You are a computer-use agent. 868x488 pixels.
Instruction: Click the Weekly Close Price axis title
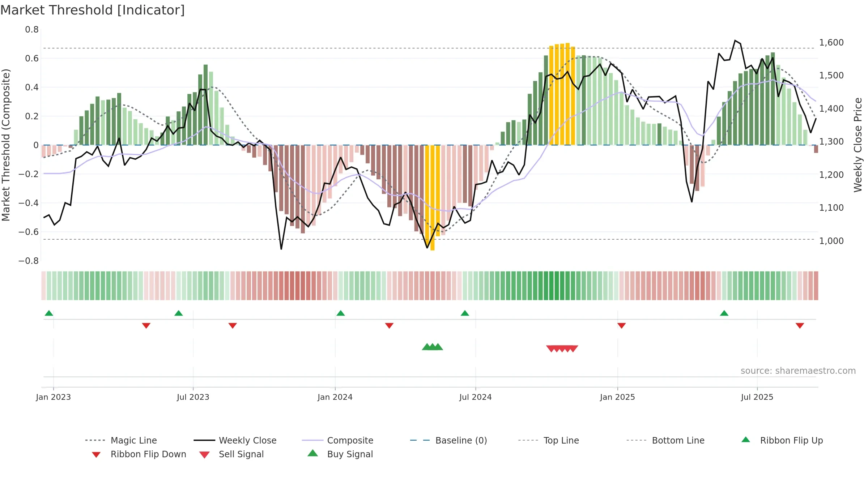coord(858,145)
